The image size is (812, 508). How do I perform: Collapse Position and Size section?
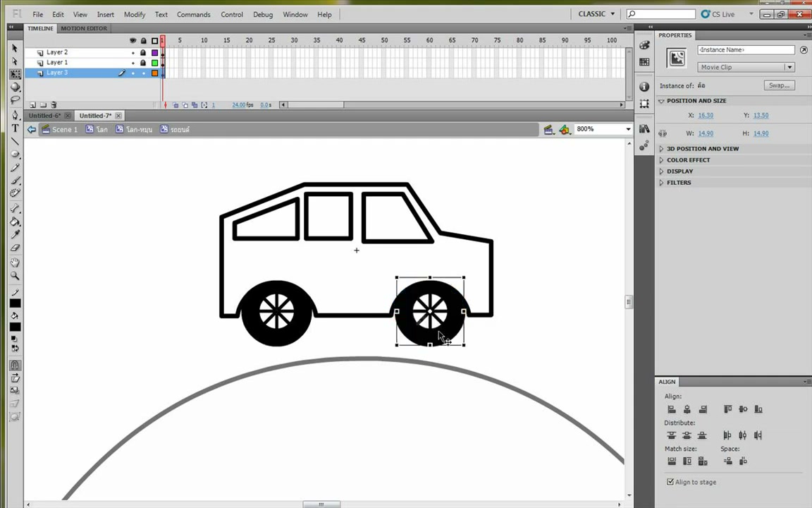[x=661, y=101]
